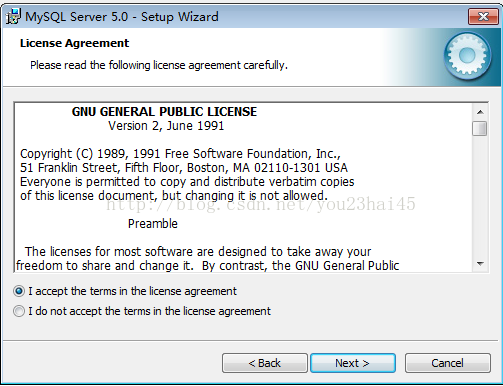Click 'I do not accept the terms' label text
The width and height of the screenshot is (503, 386).
tap(149, 311)
